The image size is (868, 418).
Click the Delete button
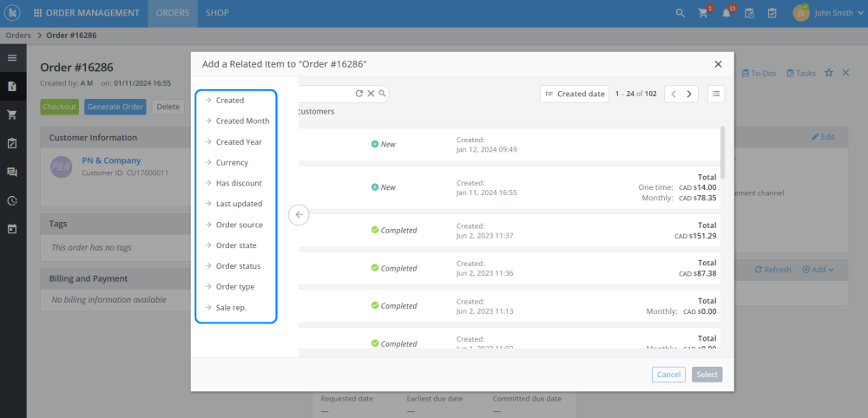pos(168,107)
